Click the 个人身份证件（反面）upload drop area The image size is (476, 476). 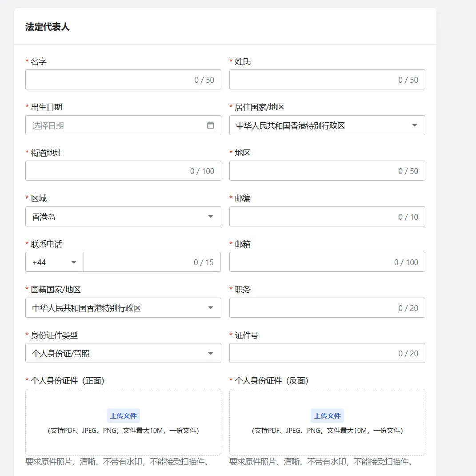(x=327, y=443)
